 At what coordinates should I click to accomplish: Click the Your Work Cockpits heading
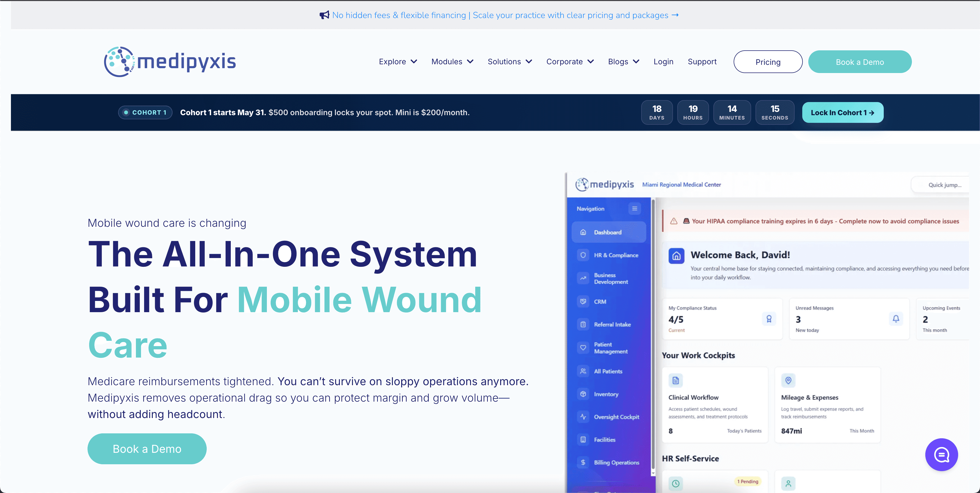point(698,355)
